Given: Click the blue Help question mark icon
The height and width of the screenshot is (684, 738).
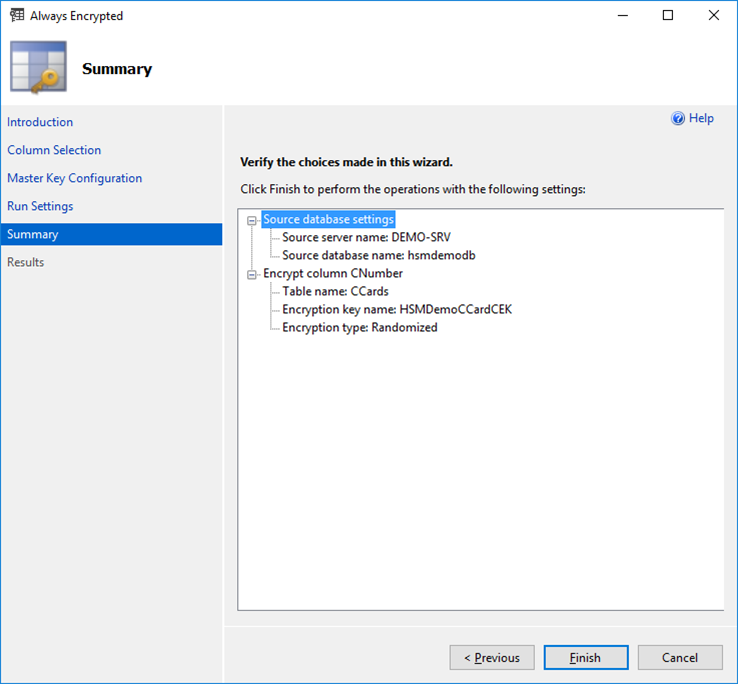Looking at the screenshot, I should point(678,119).
